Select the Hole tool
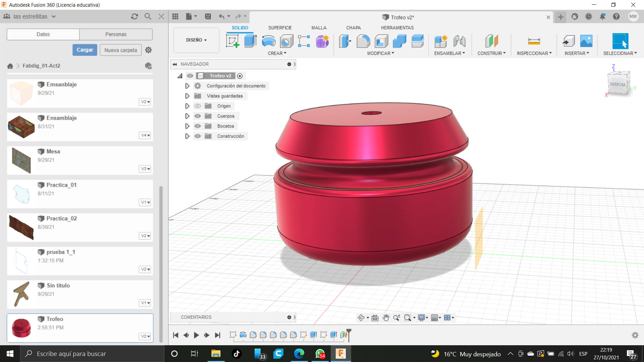644x362 pixels. (x=286, y=41)
